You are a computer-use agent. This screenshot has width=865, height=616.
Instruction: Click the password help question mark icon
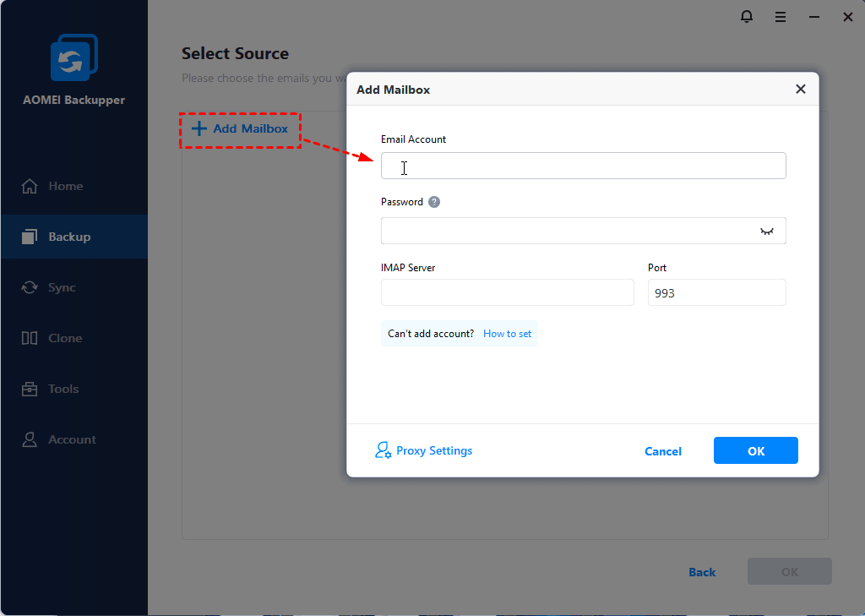pyautogui.click(x=434, y=202)
